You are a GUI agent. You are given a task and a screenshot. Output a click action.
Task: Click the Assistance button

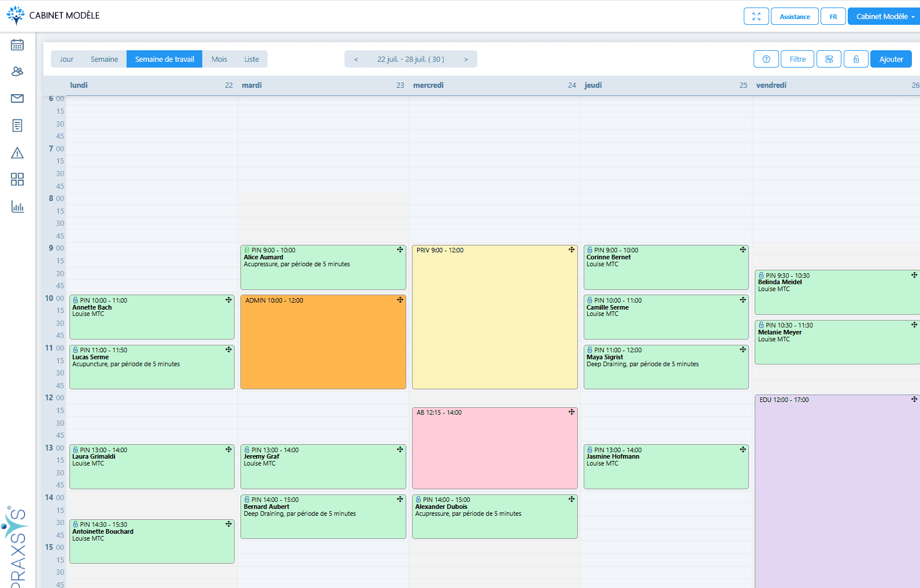pos(795,16)
